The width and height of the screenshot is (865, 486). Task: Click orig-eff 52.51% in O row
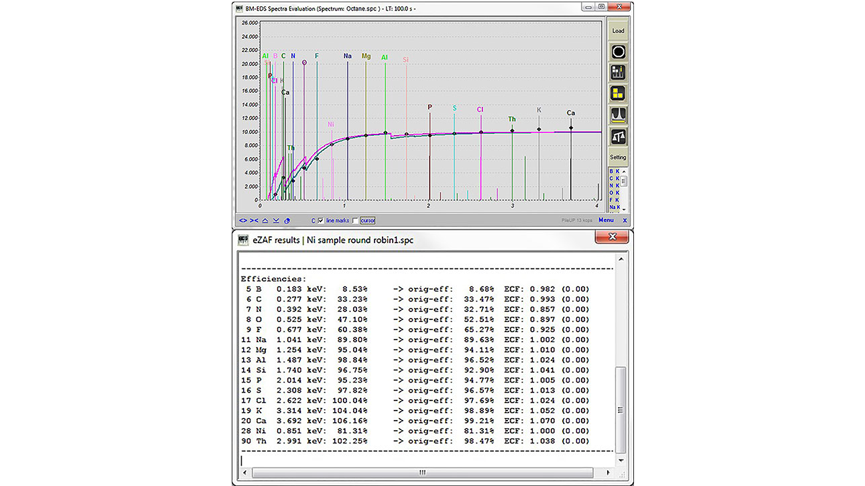[x=479, y=319]
